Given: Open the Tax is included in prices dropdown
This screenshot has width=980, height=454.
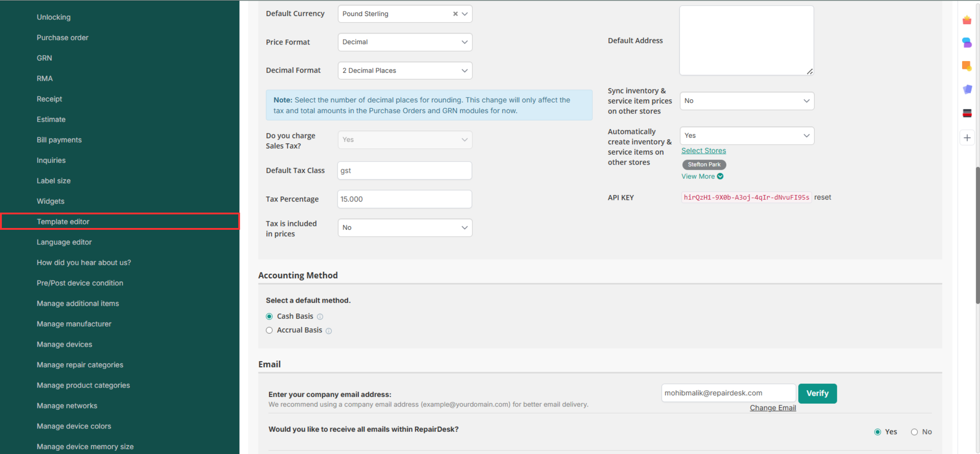Looking at the screenshot, I should click(405, 227).
